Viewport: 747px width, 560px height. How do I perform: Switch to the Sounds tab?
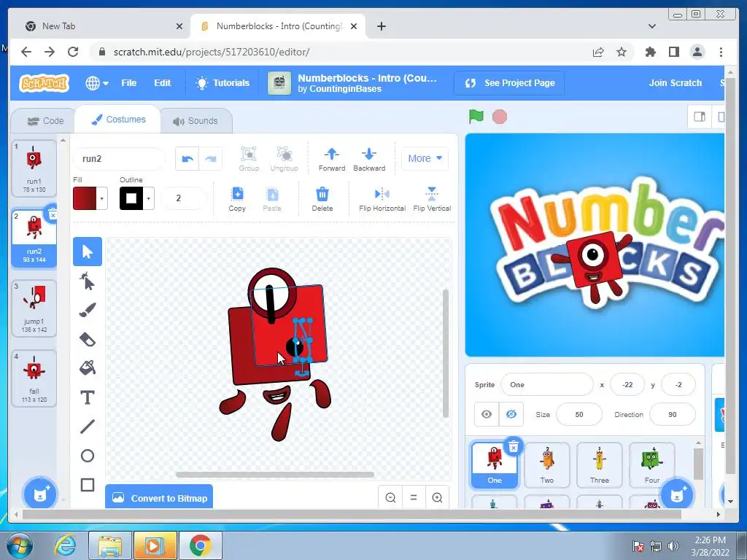click(x=196, y=121)
